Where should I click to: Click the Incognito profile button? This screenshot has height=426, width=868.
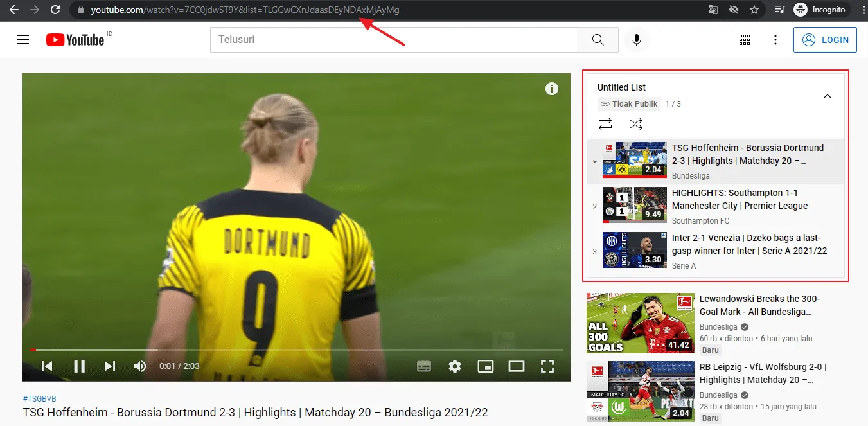pos(822,10)
